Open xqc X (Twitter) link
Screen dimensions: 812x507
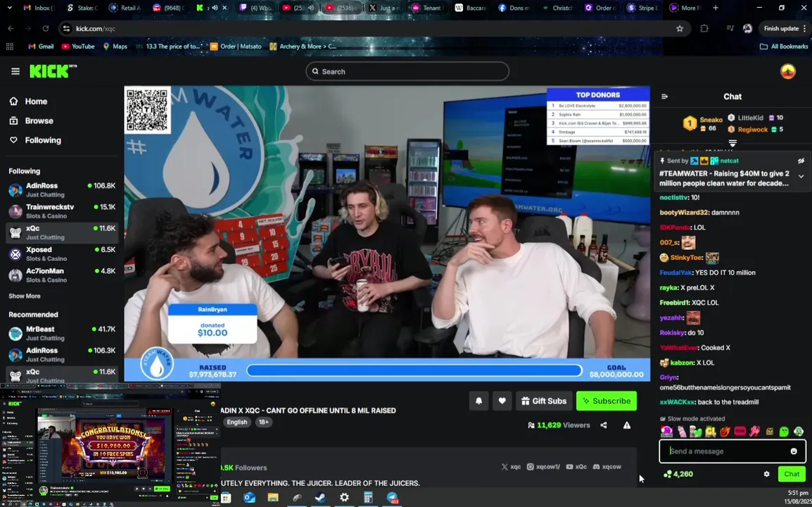click(x=511, y=467)
